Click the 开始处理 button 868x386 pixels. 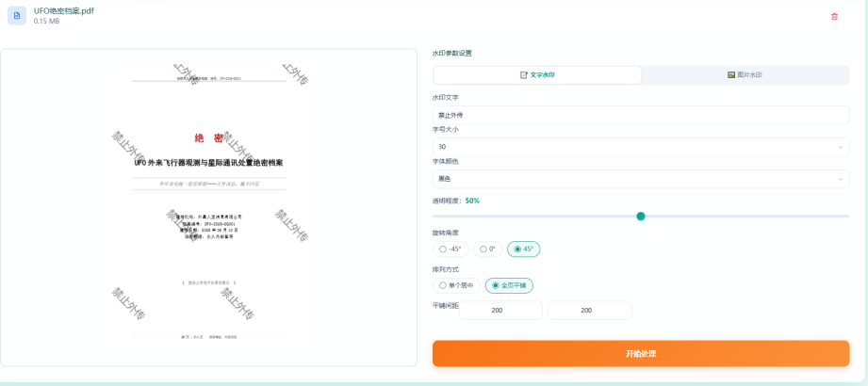[x=641, y=353]
